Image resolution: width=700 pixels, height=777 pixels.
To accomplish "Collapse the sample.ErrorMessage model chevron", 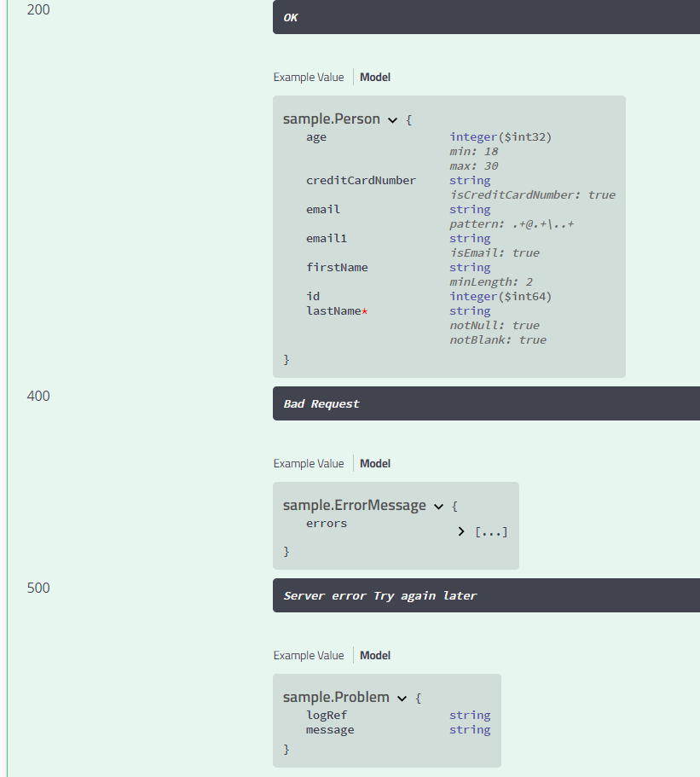I will coord(438,507).
